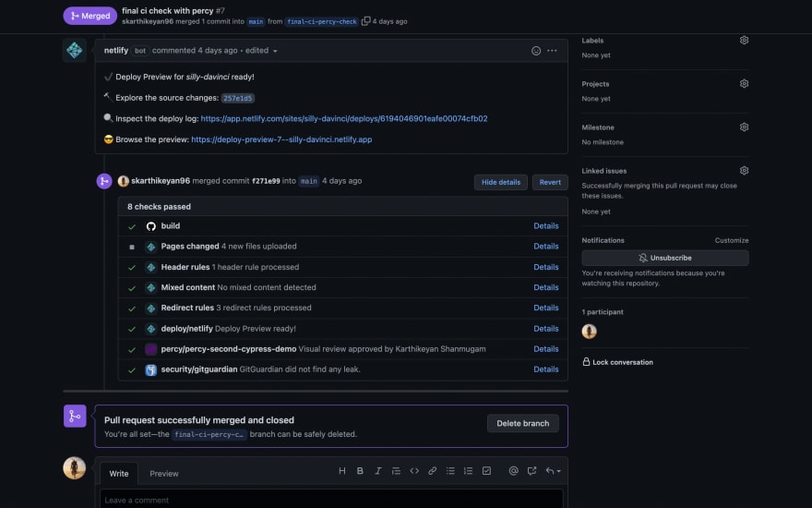Open Details for security/gitguardian check
This screenshot has height=508, width=812.
point(546,369)
